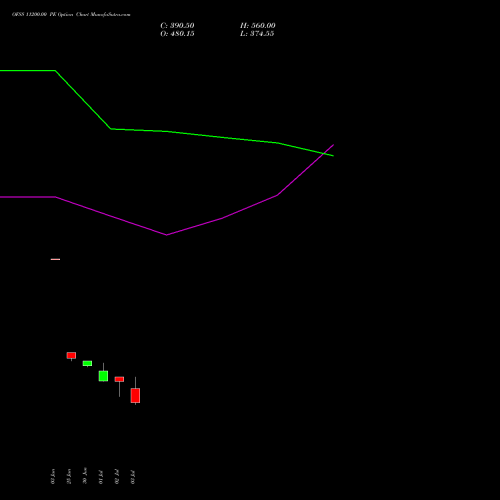
Task: Click the small red candle with long lower wick
Action: pos(119,379)
